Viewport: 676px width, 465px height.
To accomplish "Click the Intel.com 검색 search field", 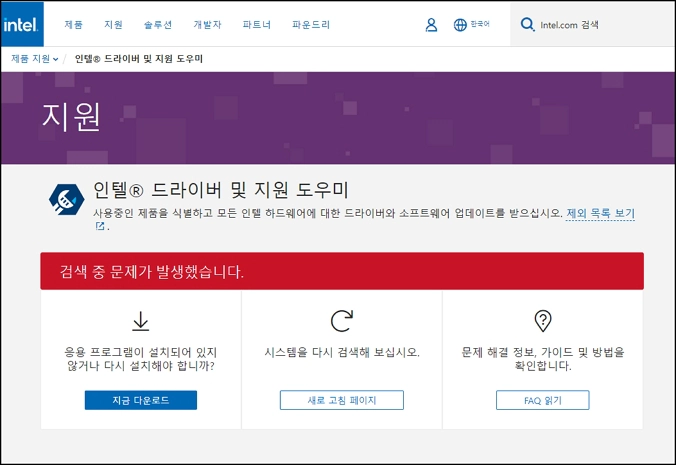I will click(592, 25).
